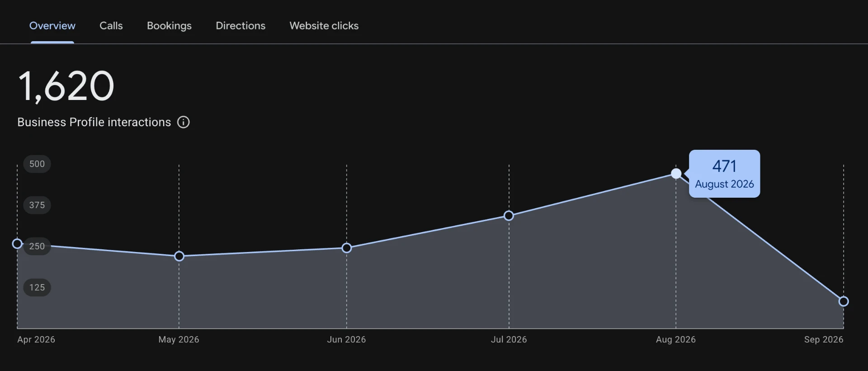868x371 pixels.
Task: Select the September 2026 data point
Action: (844, 301)
